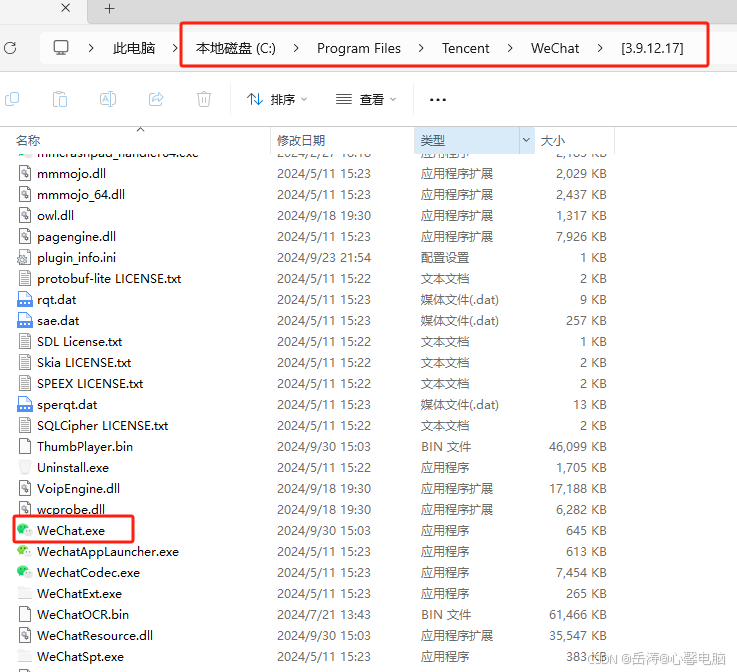The width and height of the screenshot is (737, 672).
Task: Click the sperqt.dat file icon
Action: coord(24,405)
